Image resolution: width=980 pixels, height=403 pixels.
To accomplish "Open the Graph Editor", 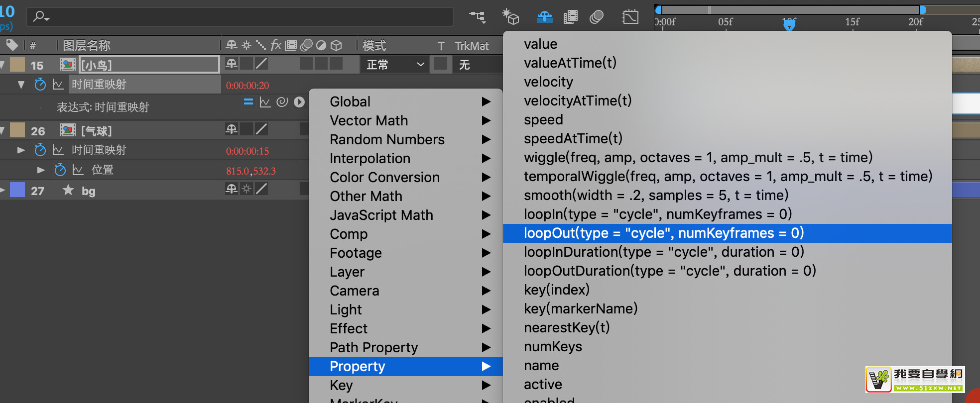I will [x=630, y=17].
